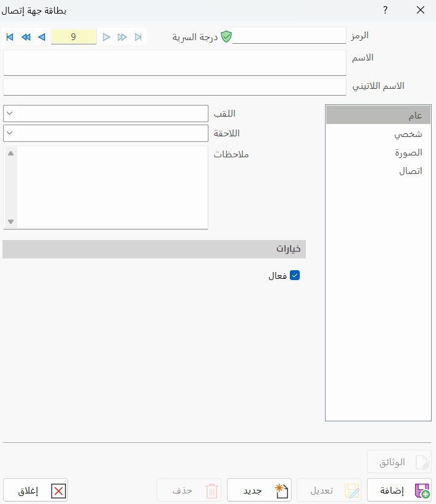The image size is (436, 504).
Task: Select the اتصال contact tab
Action: coord(378,171)
